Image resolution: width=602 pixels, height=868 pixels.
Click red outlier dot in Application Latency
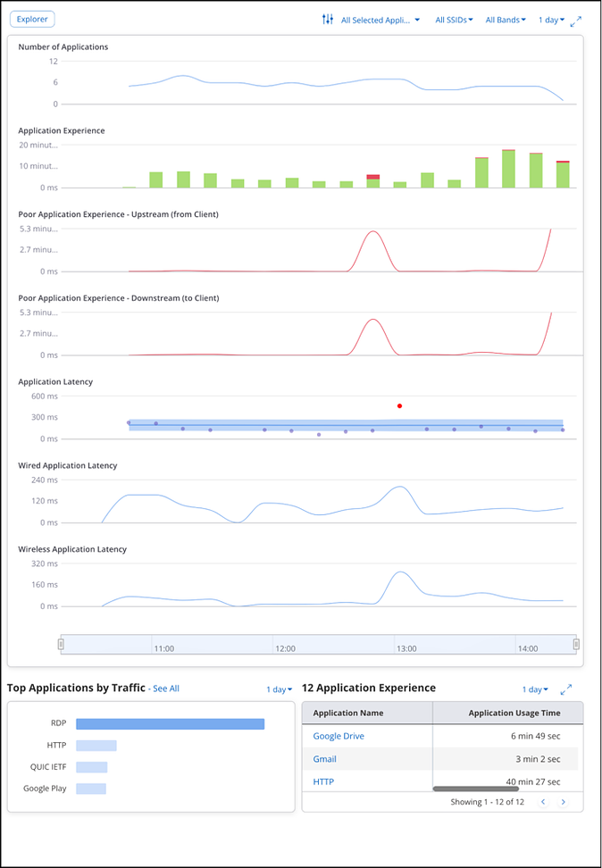click(x=399, y=405)
